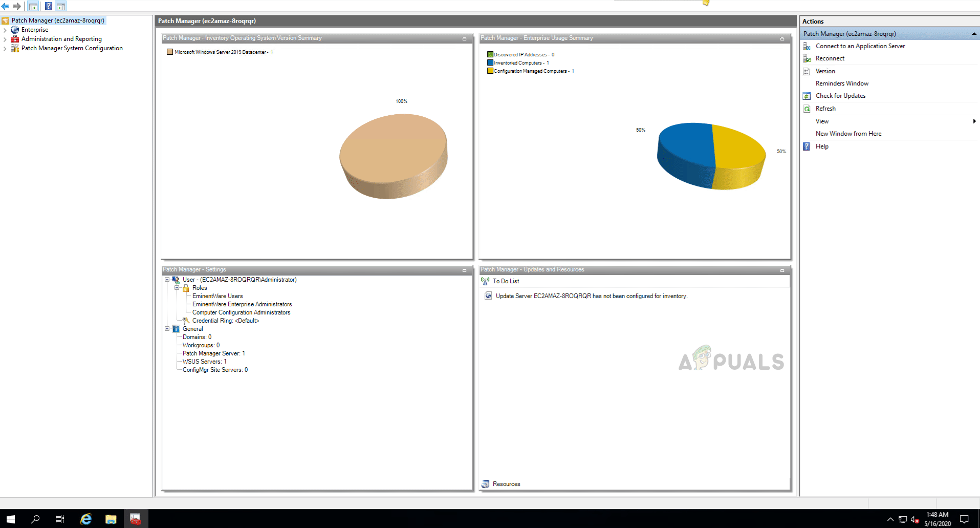
Task: Click the Resources link in Updates panel
Action: point(506,484)
